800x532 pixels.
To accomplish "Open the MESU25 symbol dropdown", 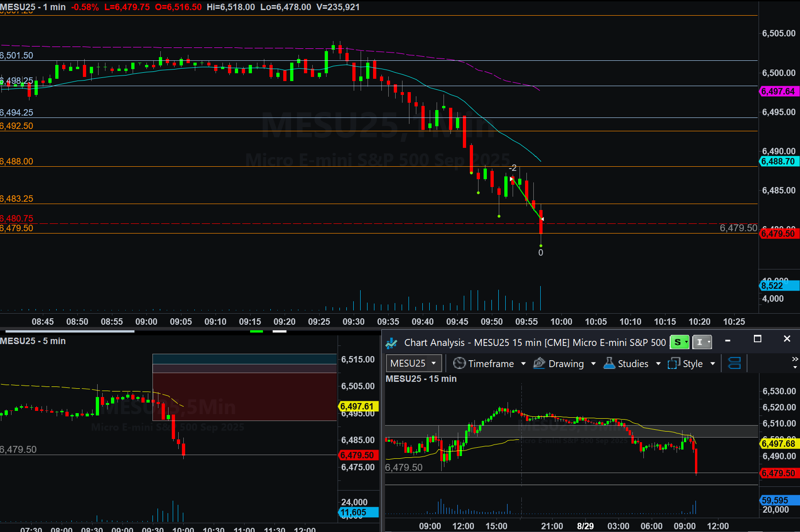I will (x=433, y=363).
